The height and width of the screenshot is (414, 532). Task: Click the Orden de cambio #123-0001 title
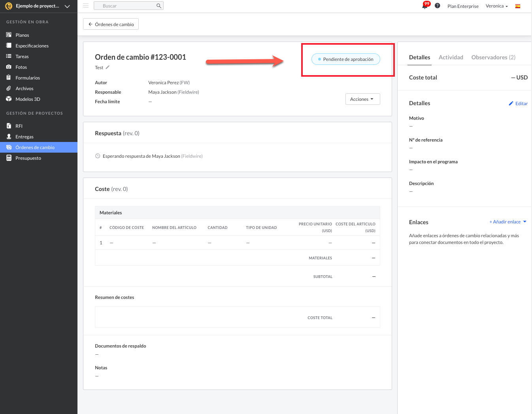pos(140,57)
